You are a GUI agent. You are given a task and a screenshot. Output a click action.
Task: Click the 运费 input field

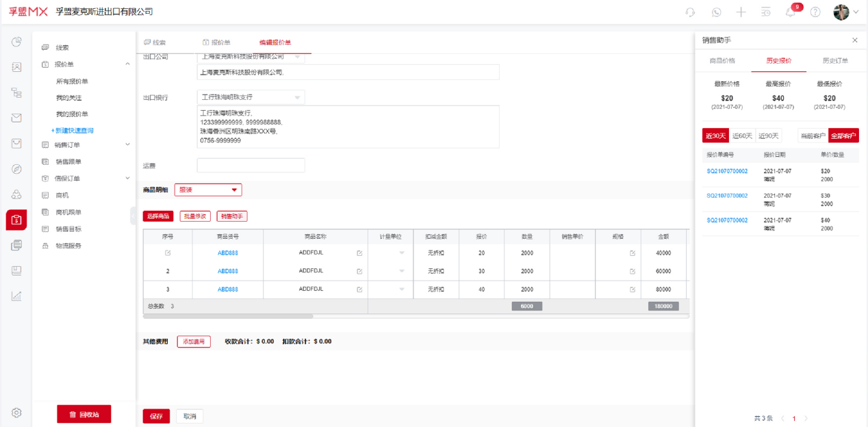(251, 166)
